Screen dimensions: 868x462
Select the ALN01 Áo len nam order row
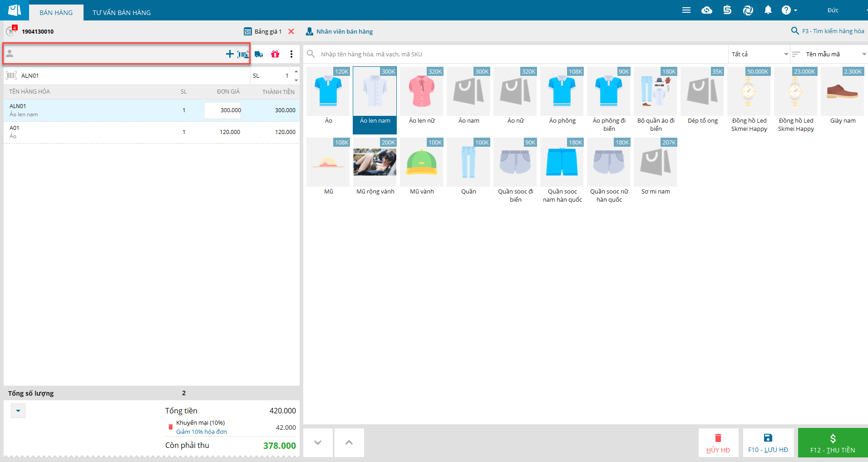pyautogui.click(x=152, y=110)
